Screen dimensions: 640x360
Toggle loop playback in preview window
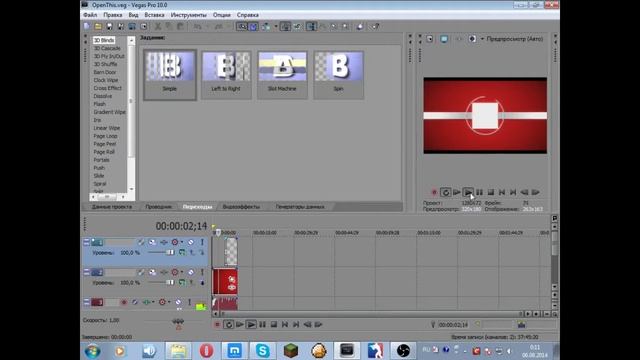[x=445, y=192]
